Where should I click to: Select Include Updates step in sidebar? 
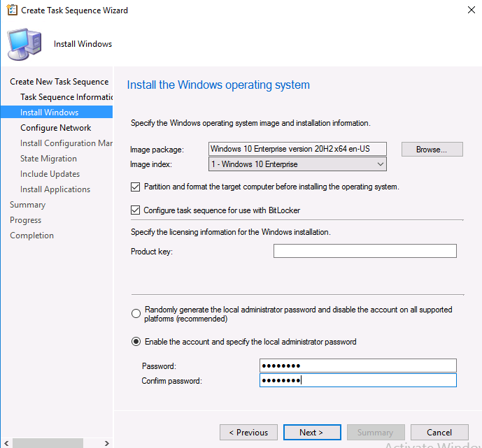[x=50, y=174]
